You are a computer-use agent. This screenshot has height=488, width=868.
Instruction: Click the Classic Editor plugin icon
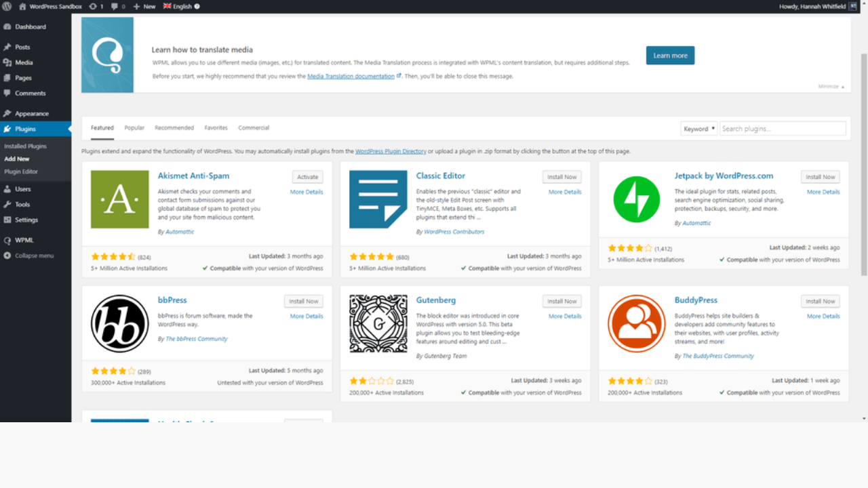[x=378, y=199]
